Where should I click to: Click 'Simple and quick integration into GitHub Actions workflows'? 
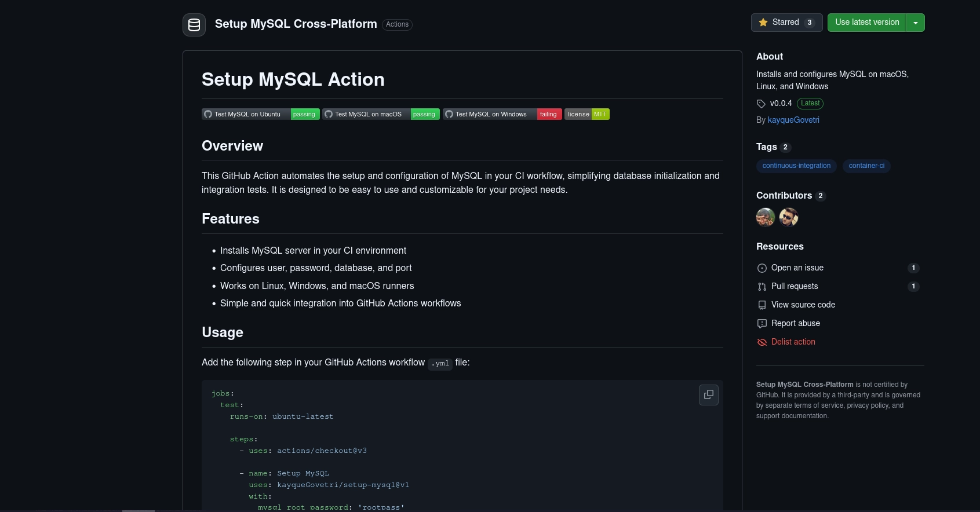pos(341,303)
